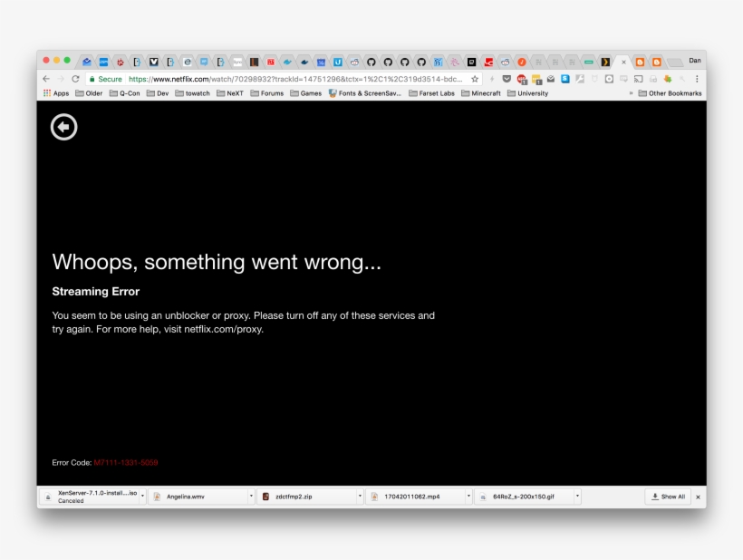Click the Netflix URL address field
The width and height of the screenshot is (743, 560).
point(295,79)
